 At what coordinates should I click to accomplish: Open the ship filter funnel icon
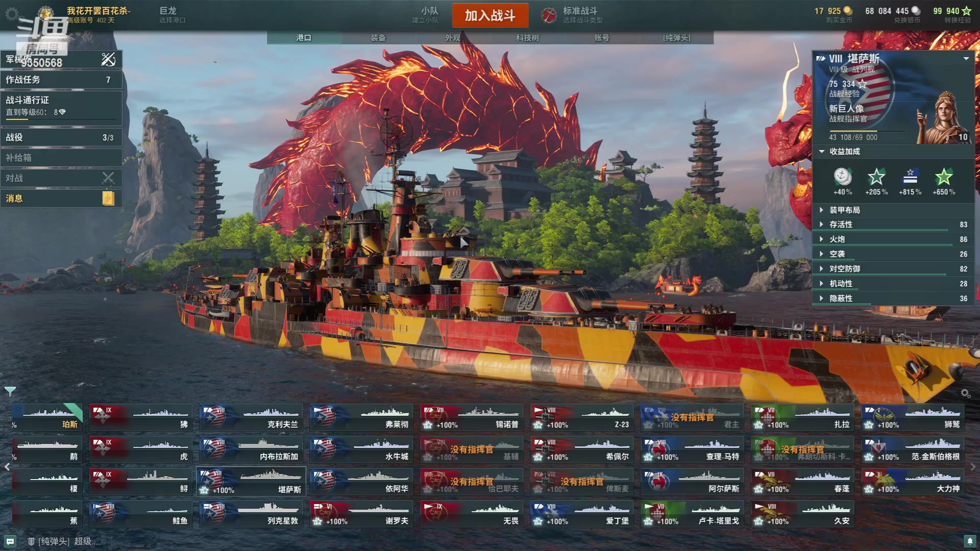click(x=10, y=391)
